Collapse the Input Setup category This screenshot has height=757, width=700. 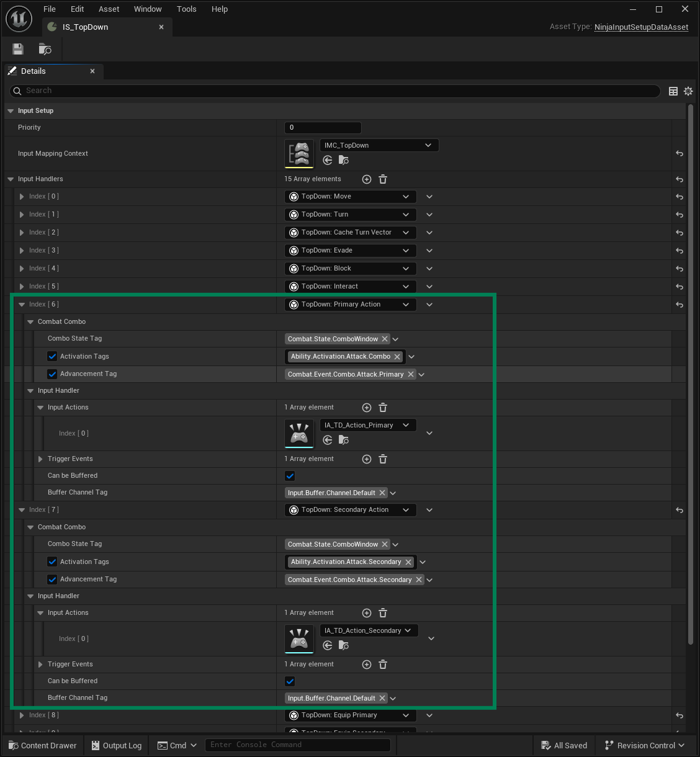click(11, 111)
